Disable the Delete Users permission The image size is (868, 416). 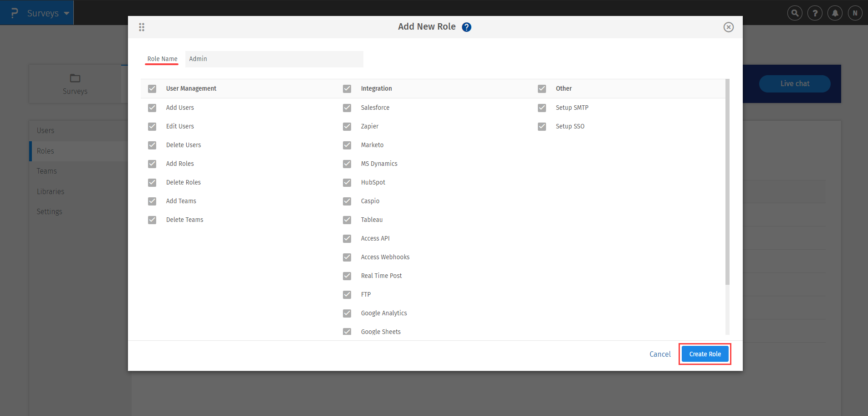[152, 145]
